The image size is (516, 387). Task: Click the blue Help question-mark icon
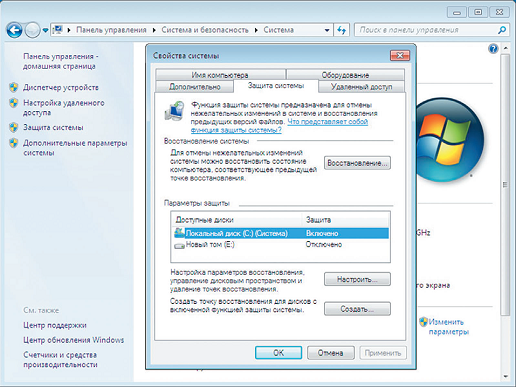pyautogui.click(x=493, y=49)
